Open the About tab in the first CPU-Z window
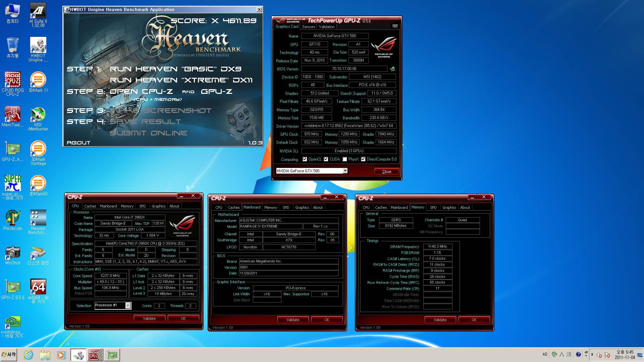This screenshot has height=362, width=644. (174, 206)
